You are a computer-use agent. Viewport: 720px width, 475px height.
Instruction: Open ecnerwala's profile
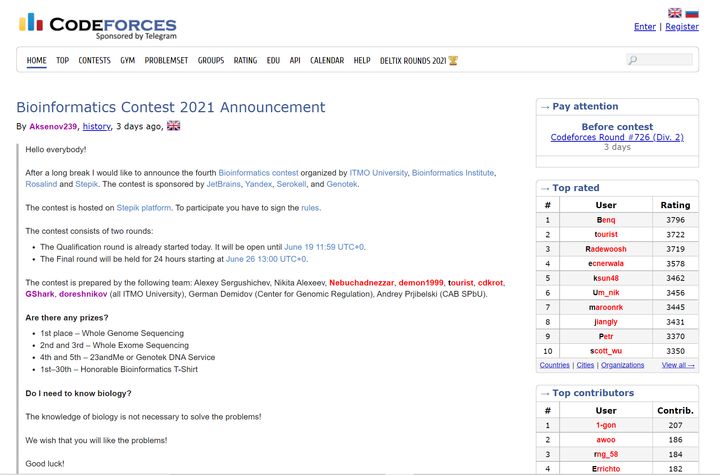(x=606, y=264)
